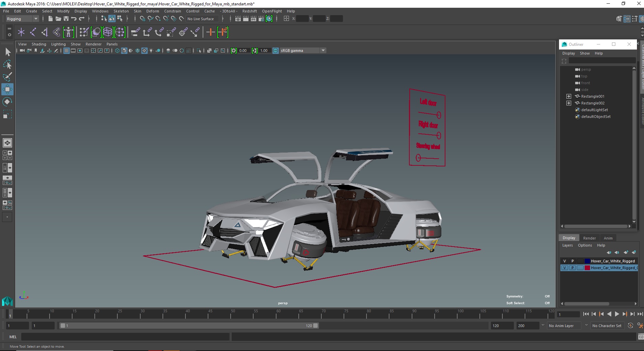Open the Rigging menu set dropdown
The height and width of the screenshot is (351, 644).
pyautogui.click(x=22, y=19)
